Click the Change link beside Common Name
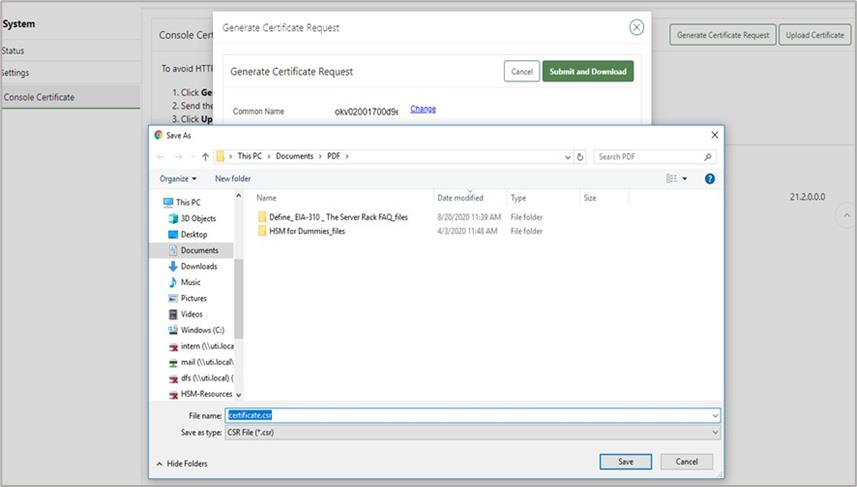This screenshot has height=487, width=857. click(423, 109)
